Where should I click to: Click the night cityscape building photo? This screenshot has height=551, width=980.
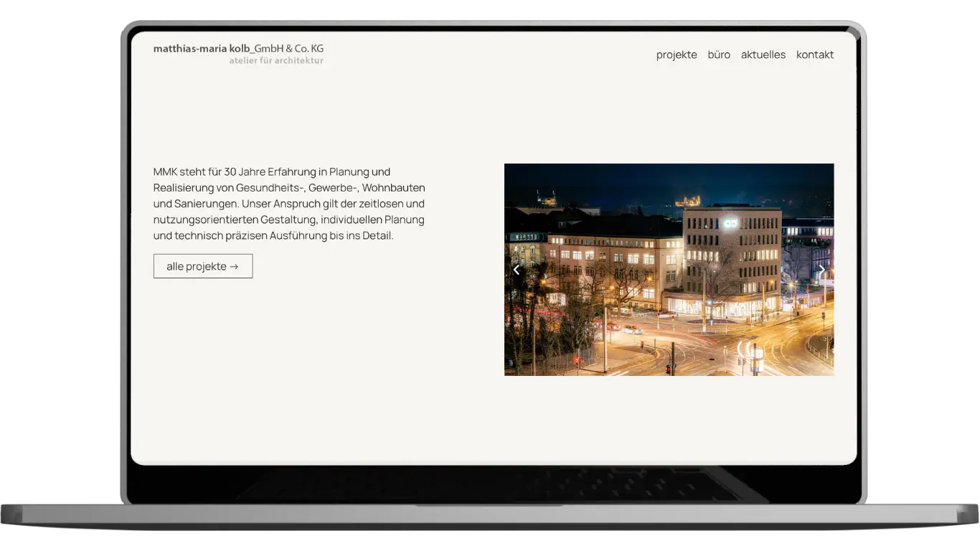coord(669,270)
